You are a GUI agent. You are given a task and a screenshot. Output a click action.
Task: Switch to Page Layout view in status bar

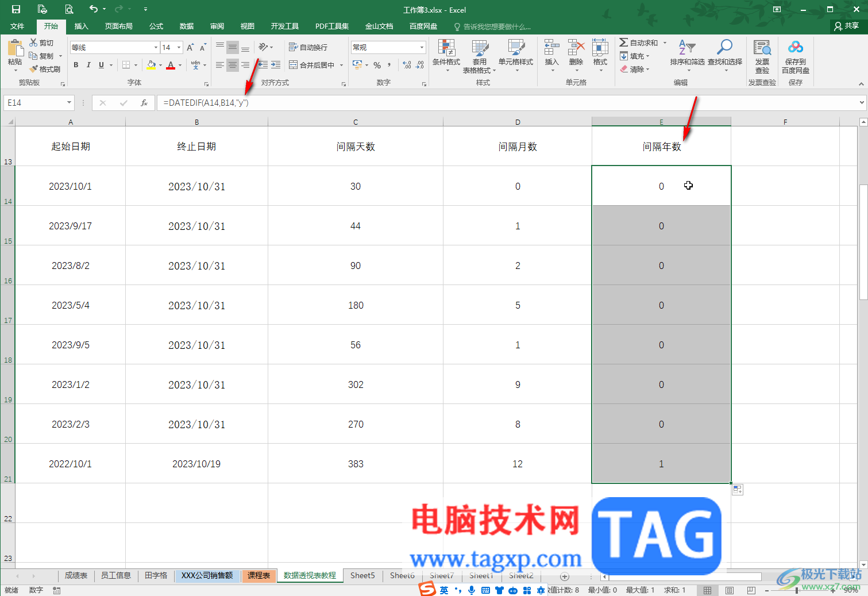tap(730, 590)
